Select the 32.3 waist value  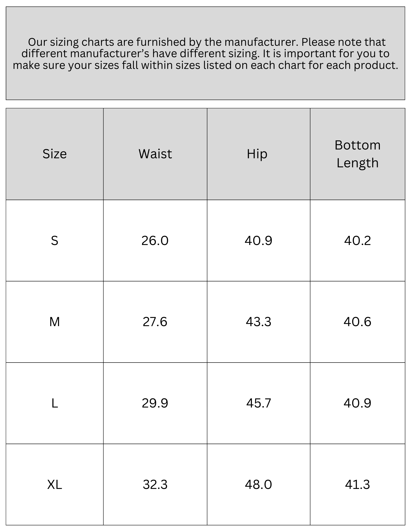[155, 484]
